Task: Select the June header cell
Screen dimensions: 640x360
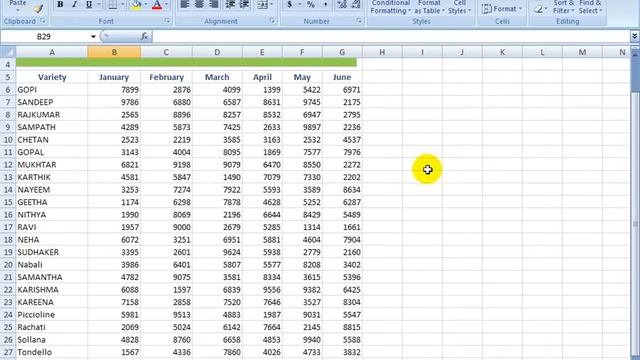Action: (342, 77)
